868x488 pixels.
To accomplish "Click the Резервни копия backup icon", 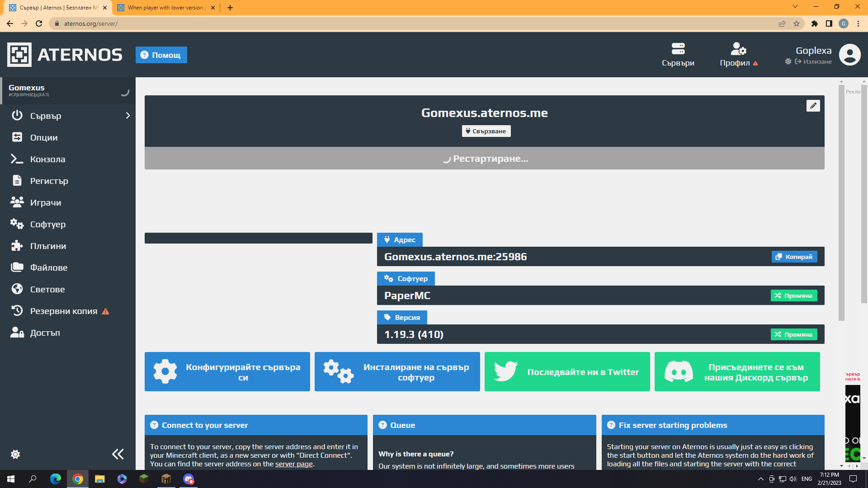I will [17, 311].
